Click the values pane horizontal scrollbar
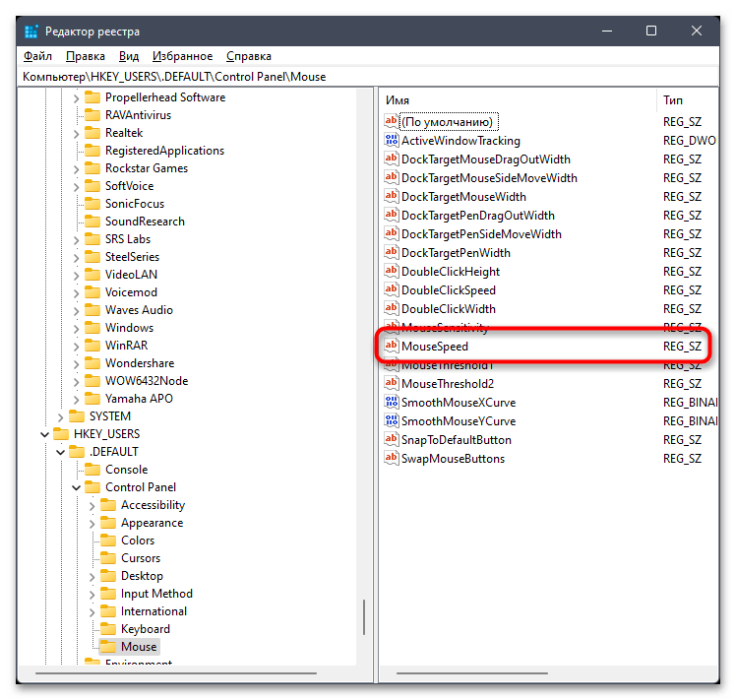Image resolution: width=736 pixels, height=700 pixels. click(x=471, y=672)
